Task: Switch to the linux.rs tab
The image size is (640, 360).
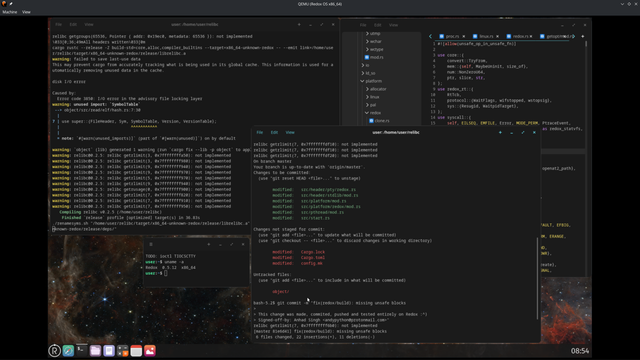Action: click(485, 36)
